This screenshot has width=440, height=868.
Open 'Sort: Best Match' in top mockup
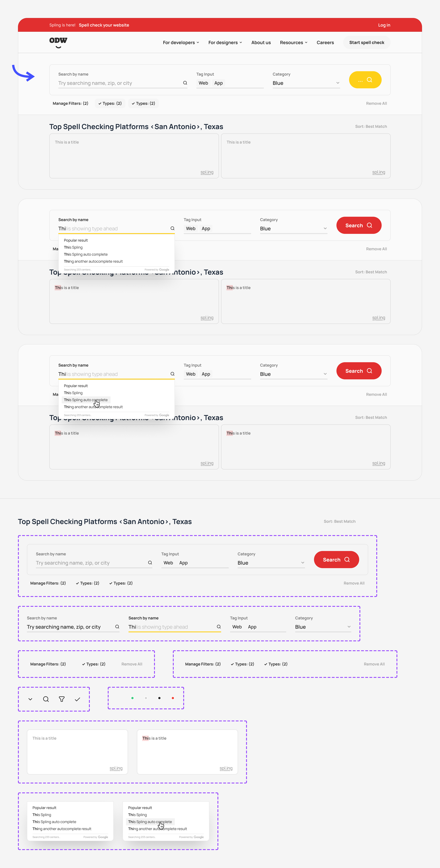pos(371,127)
